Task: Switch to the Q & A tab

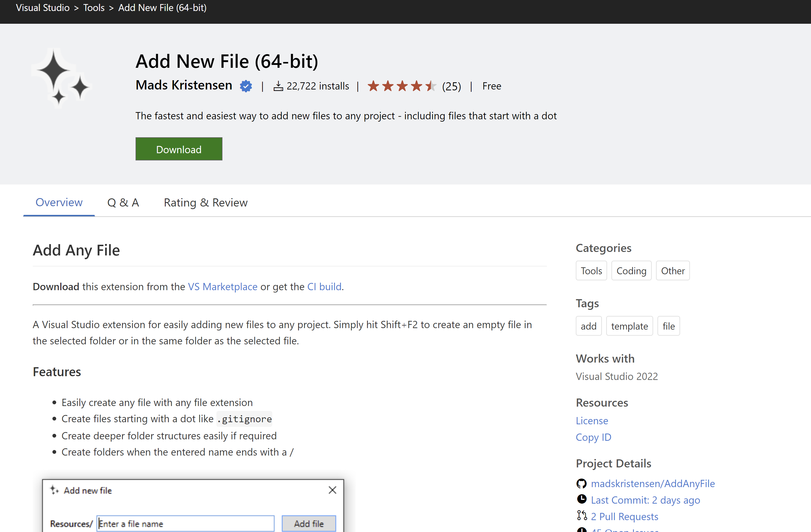Action: click(123, 202)
